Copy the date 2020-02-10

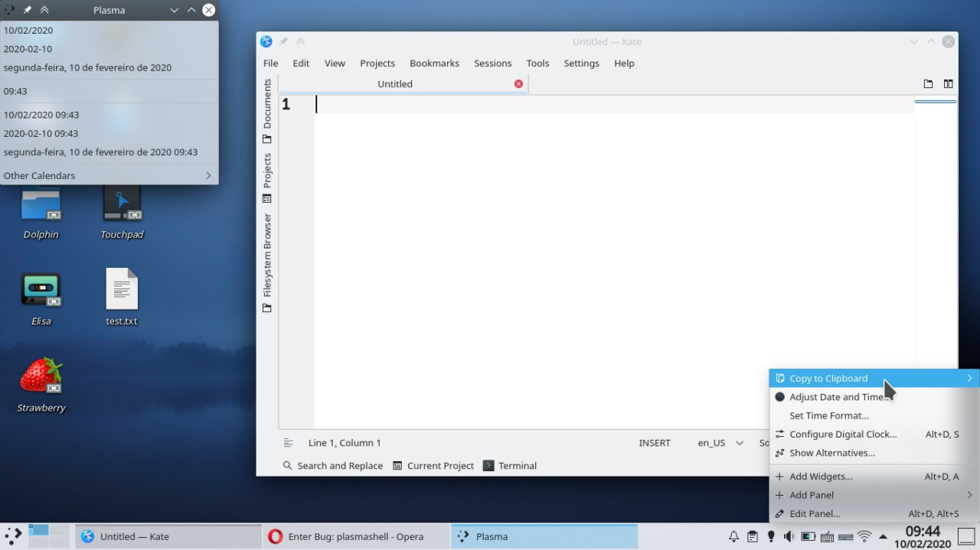pos(109,49)
